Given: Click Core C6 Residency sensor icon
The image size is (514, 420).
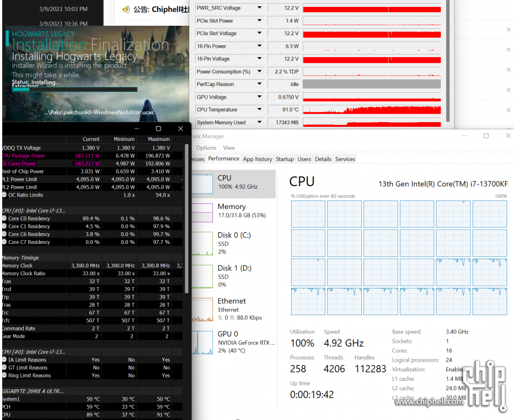Looking at the screenshot, I should coord(4,234).
